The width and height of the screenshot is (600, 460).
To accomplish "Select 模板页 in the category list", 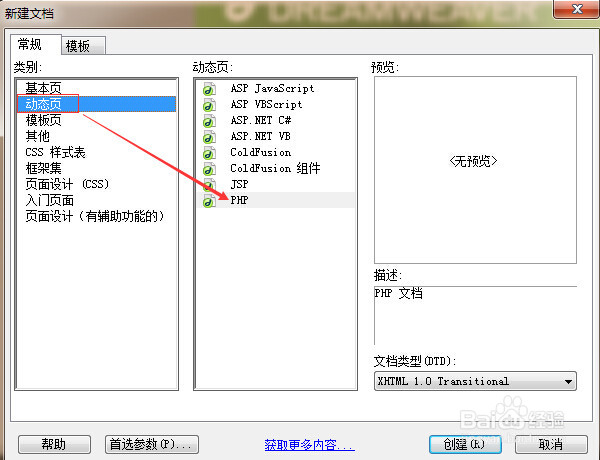I will [x=97, y=120].
